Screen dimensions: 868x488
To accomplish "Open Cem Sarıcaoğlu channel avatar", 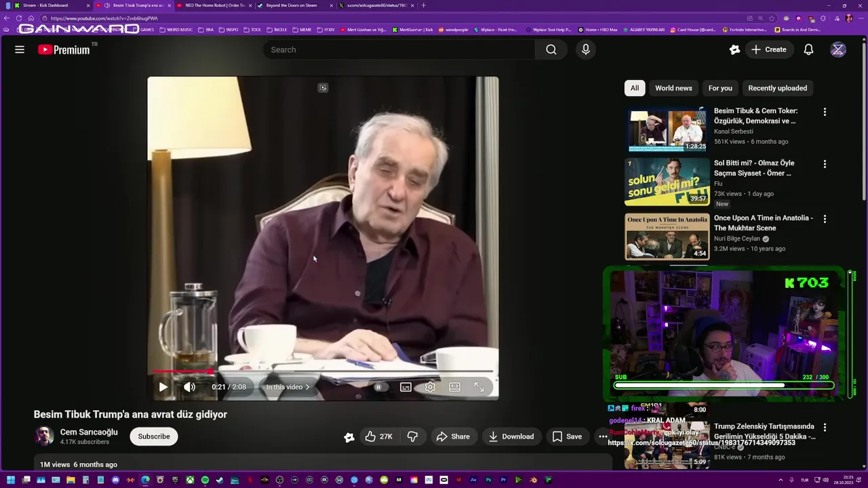I will pos(45,436).
